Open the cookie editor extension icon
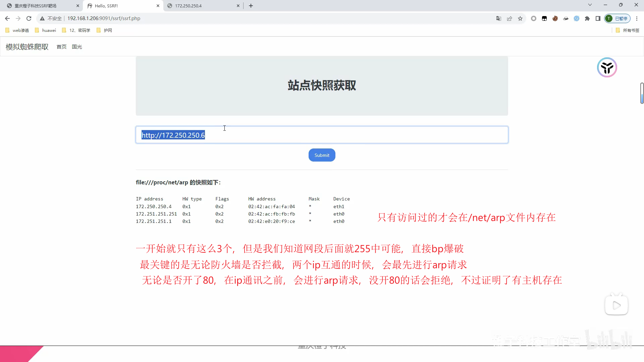The image size is (644, 362). click(x=555, y=18)
